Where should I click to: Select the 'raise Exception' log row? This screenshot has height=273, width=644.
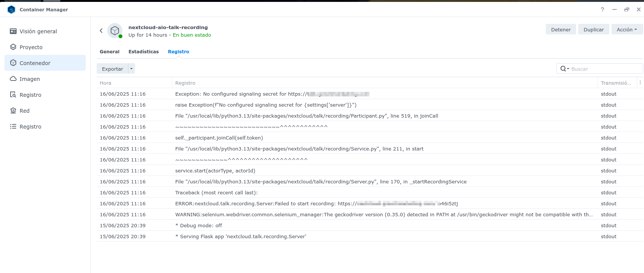point(370,105)
